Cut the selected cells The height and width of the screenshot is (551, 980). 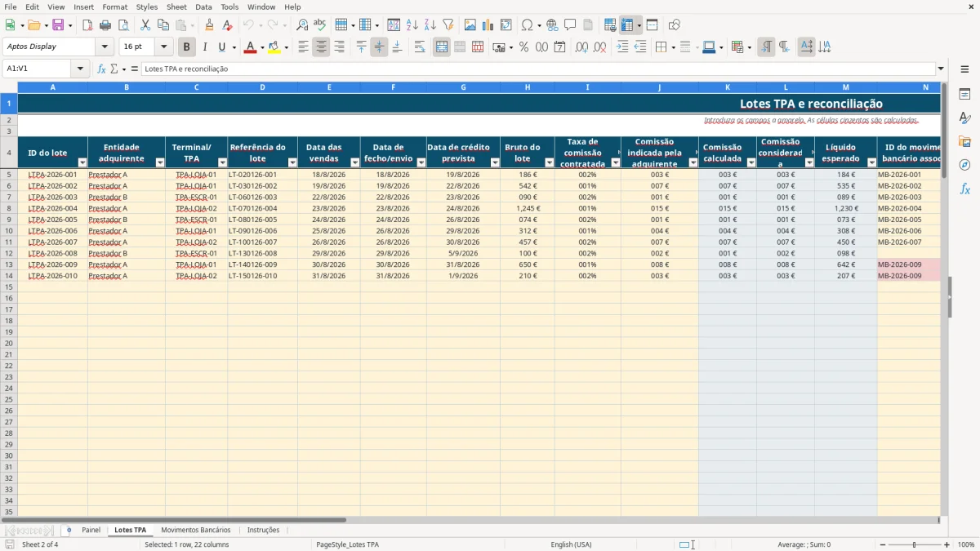[x=145, y=25]
